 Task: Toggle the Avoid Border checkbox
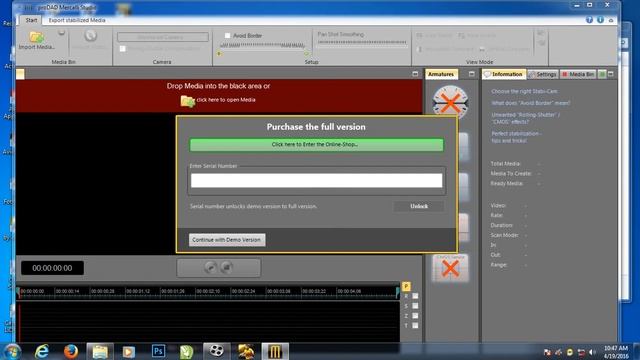click(227, 36)
